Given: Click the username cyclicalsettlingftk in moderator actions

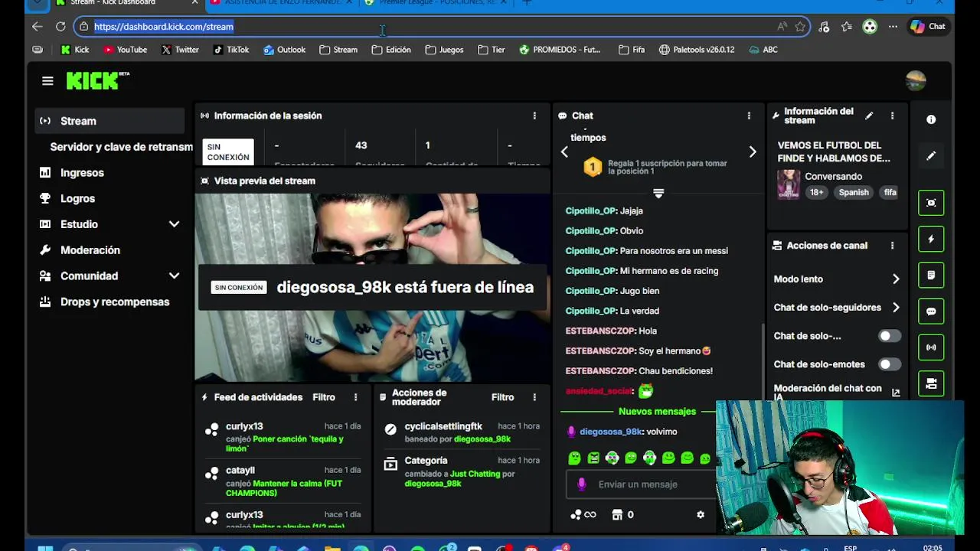Looking at the screenshot, I should [x=443, y=426].
